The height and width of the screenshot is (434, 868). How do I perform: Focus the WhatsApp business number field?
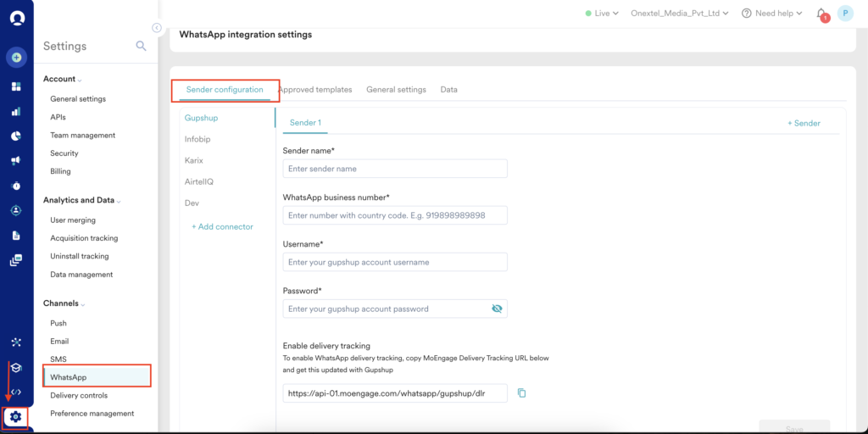(x=395, y=215)
